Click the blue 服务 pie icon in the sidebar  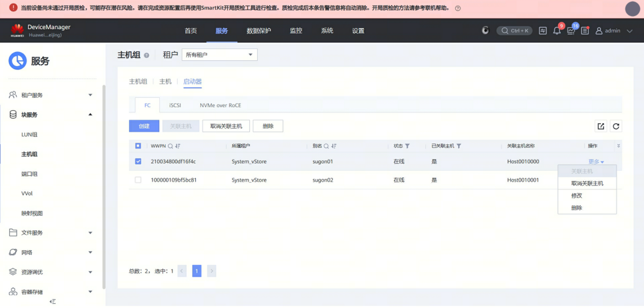pos(17,61)
